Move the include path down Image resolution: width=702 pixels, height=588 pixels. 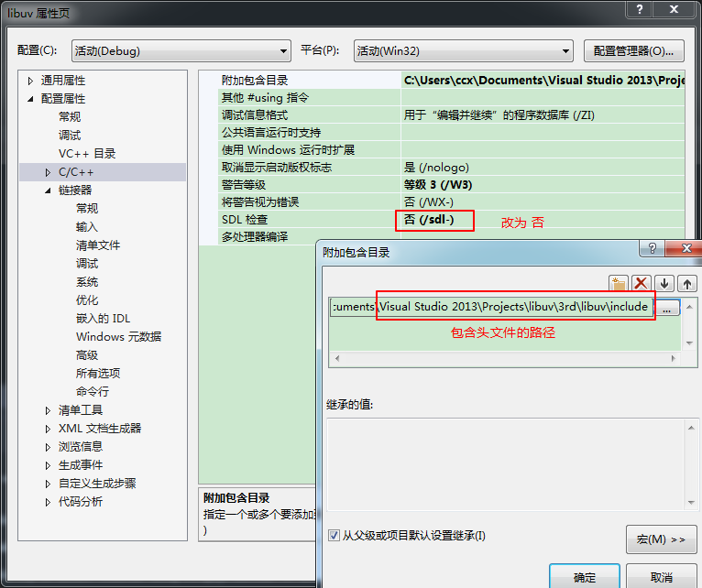664,284
